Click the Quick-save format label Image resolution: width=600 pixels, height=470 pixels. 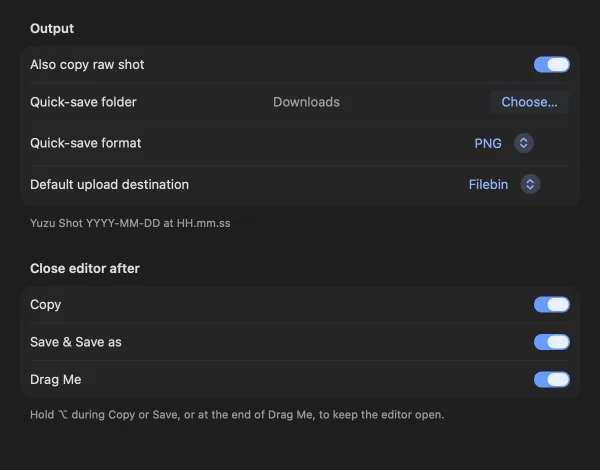pos(86,143)
